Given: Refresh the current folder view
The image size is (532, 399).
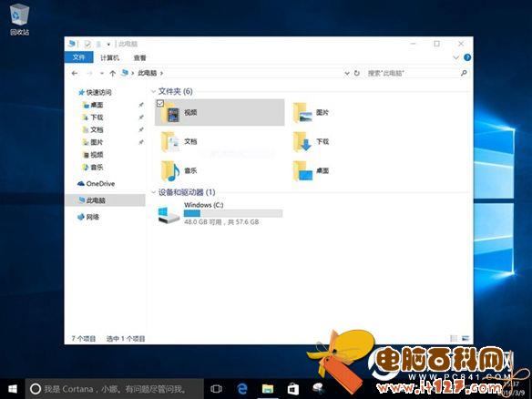Looking at the screenshot, I should [x=357, y=73].
